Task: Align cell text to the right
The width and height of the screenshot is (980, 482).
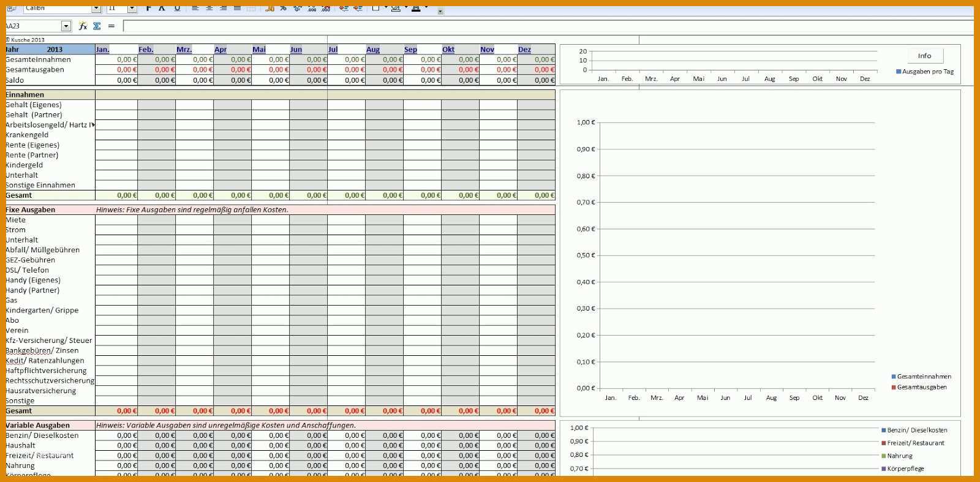Action: (223, 9)
